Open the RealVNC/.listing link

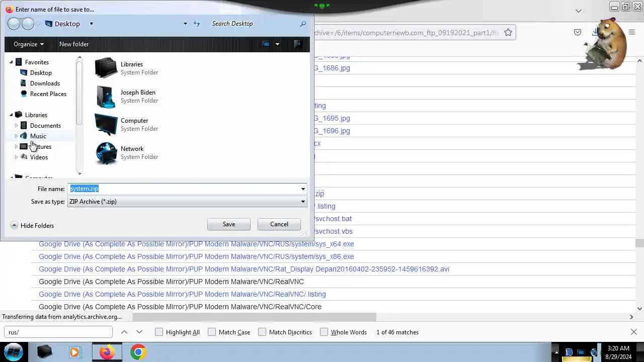(x=182, y=294)
